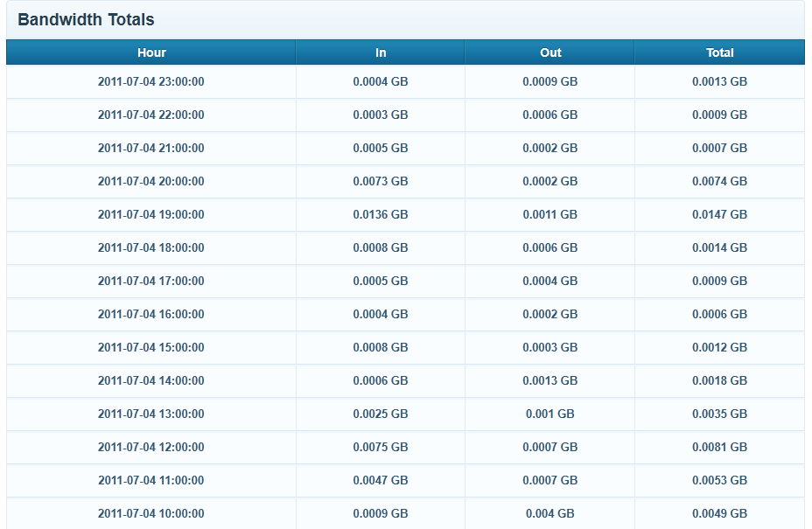Screen dimensions: 812x529
Task: Click the Total column header
Action: 719,52
